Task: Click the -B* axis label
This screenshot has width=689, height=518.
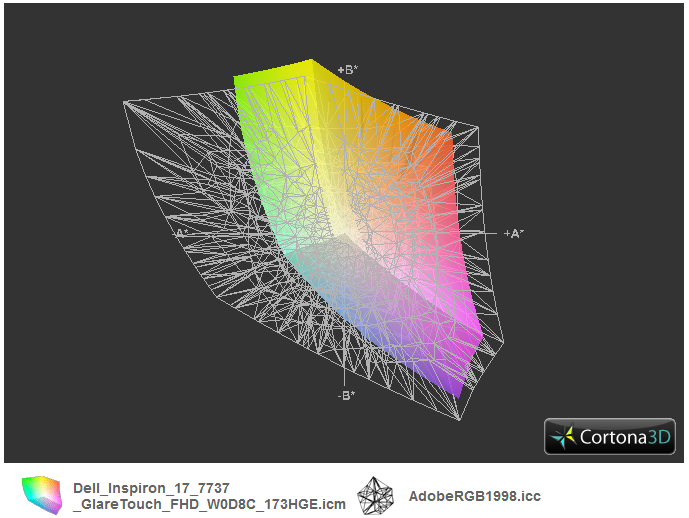Action: (346, 395)
